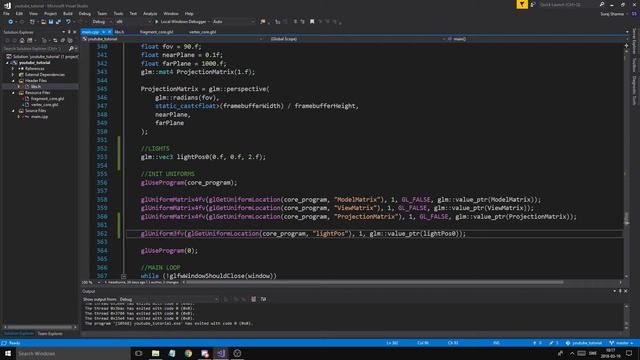This screenshot has width=640, height=360.
Task: Select vertex_core.glsl in Solution Explorer
Action: coord(44,104)
